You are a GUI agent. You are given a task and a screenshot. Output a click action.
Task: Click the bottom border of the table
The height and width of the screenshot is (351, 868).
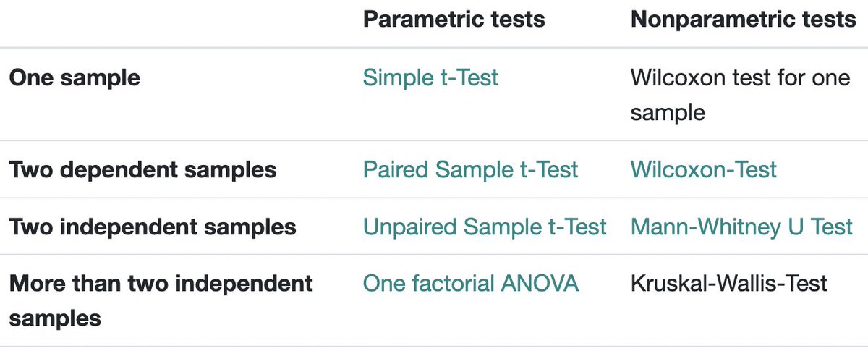(x=434, y=346)
